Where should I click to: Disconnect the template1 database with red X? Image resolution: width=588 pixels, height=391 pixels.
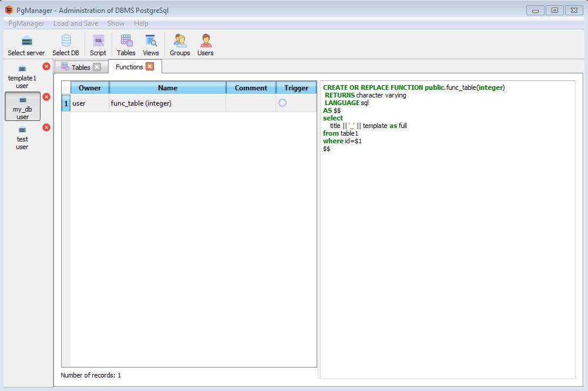46,66
